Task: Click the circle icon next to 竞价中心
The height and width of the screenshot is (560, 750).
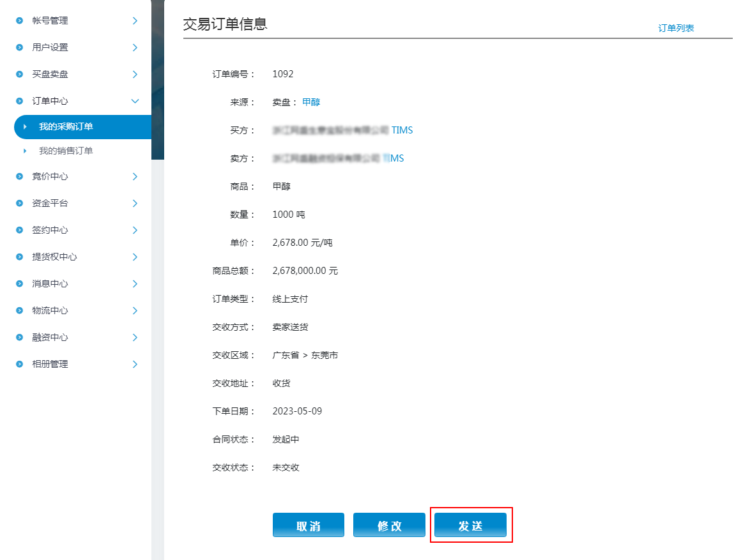Action: coord(19,177)
